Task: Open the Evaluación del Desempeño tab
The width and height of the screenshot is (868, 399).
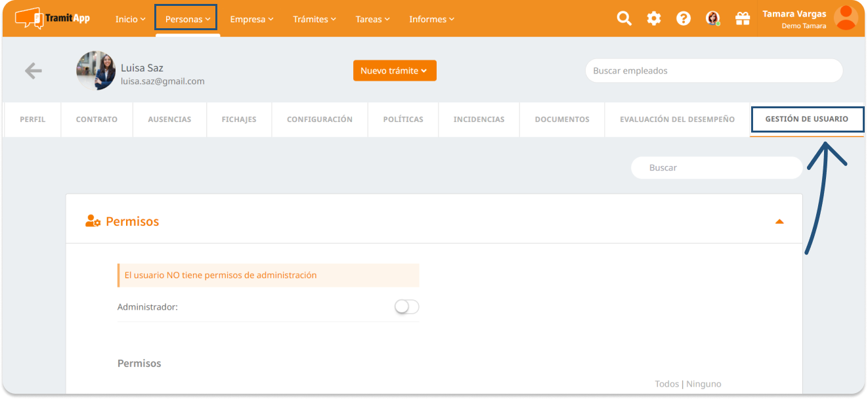Action: tap(677, 119)
